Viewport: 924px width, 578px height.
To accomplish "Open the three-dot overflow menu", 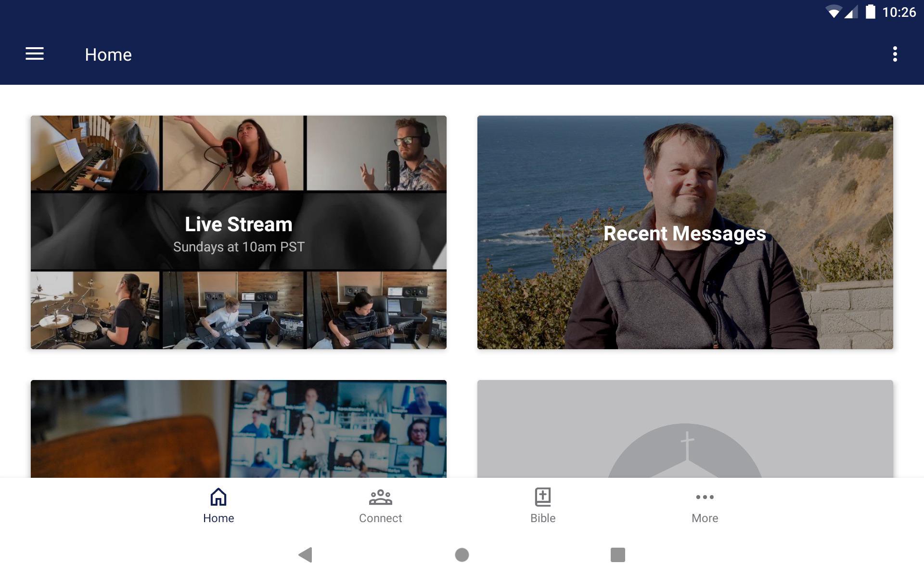I will pos(895,54).
